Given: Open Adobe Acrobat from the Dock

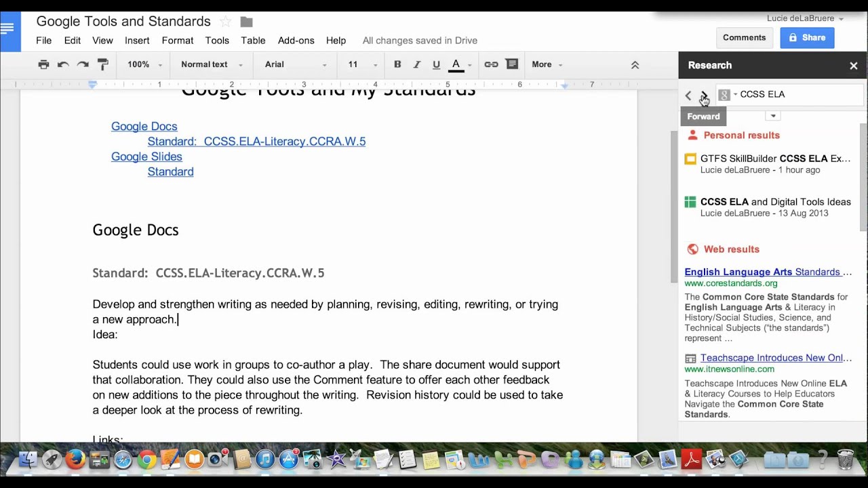Looking at the screenshot, I should point(691,460).
